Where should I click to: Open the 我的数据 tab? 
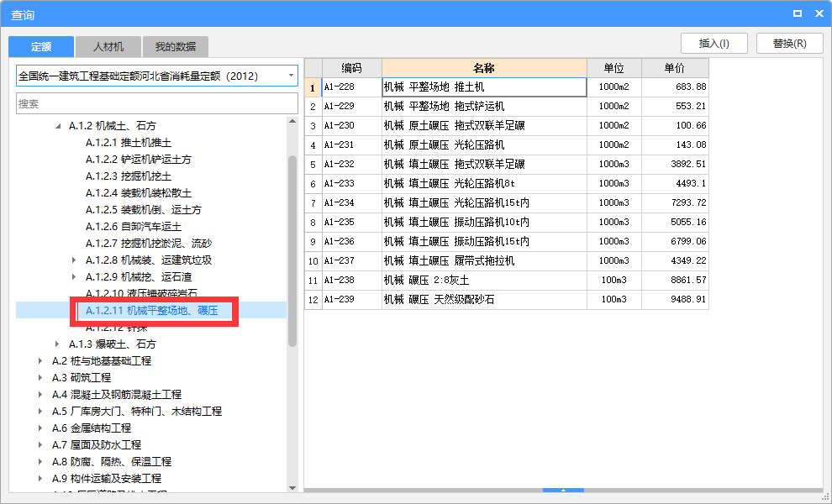click(175, 47)
